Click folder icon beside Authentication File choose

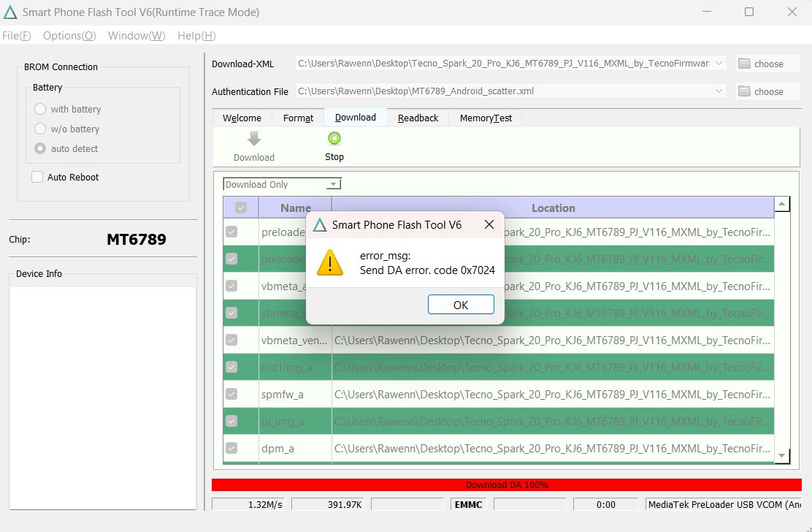coord(744,91)
